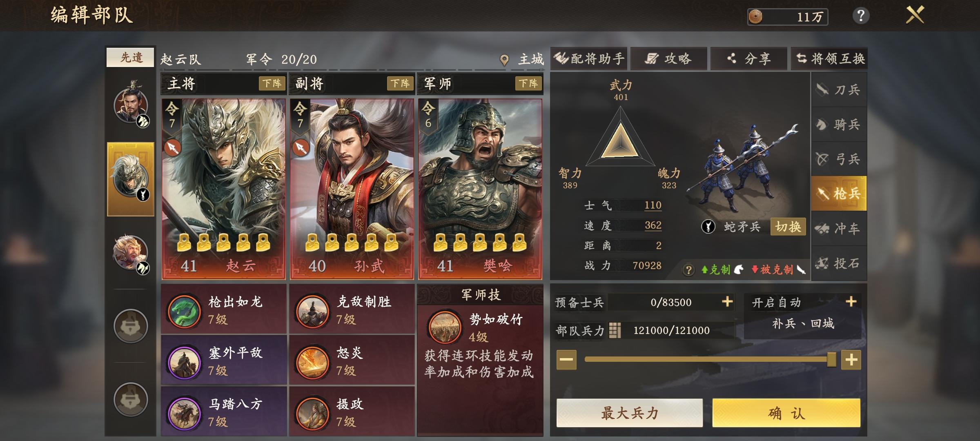Select the locked fourth troop slot
Screen dimensions: 980x441
tap(131, 326)
